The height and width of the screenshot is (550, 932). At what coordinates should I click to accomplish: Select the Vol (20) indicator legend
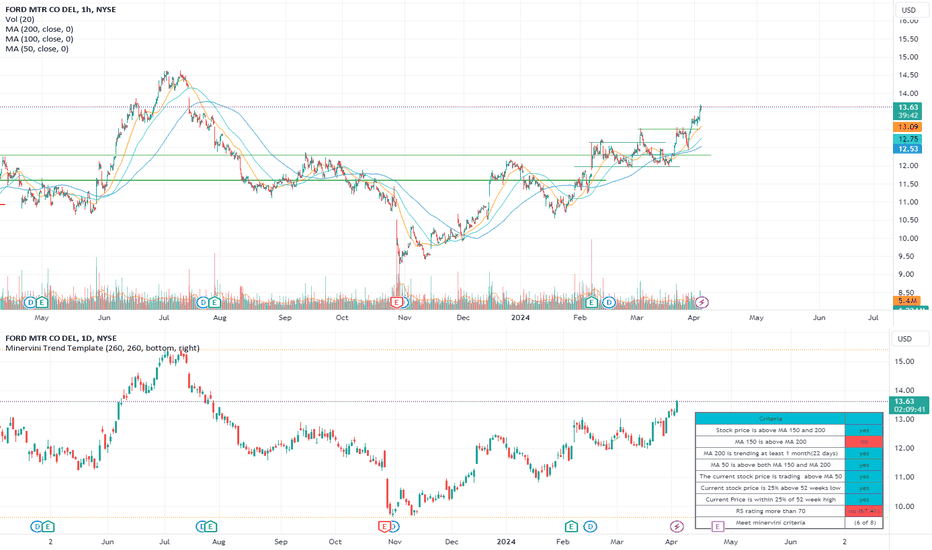[20, 20]
